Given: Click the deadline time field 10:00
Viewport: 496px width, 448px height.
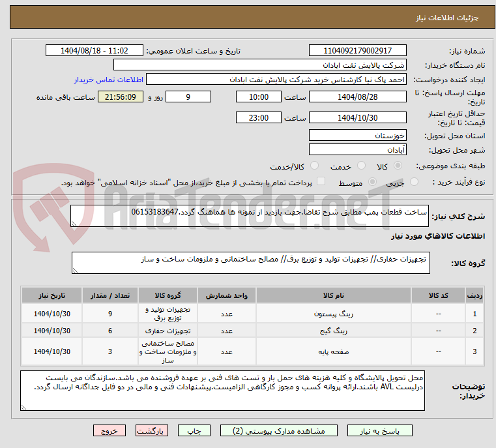Looking at the screenshot, I should [259, 97].
